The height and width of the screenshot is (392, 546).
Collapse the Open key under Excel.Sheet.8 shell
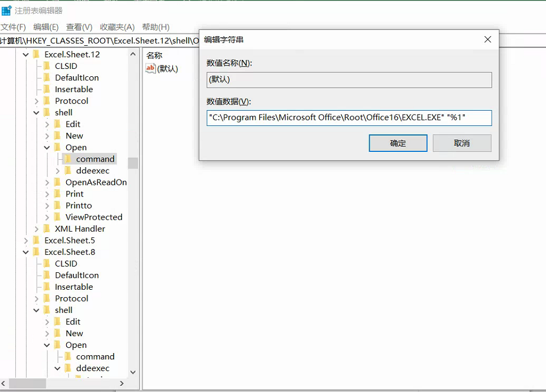[47, 345]
